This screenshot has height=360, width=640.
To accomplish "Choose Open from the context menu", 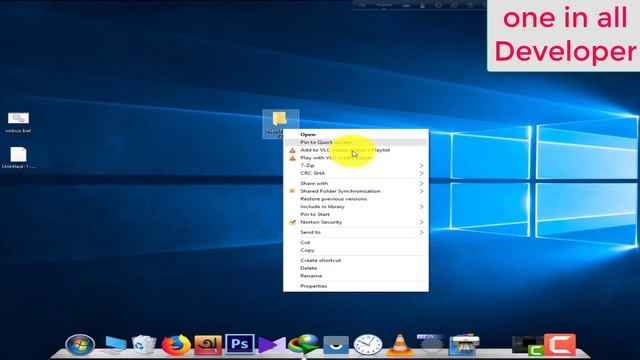I will 356,134.
